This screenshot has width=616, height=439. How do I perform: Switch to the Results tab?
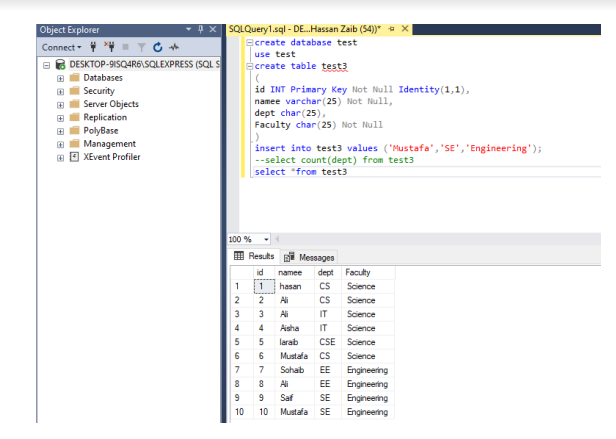click(255, 256)
